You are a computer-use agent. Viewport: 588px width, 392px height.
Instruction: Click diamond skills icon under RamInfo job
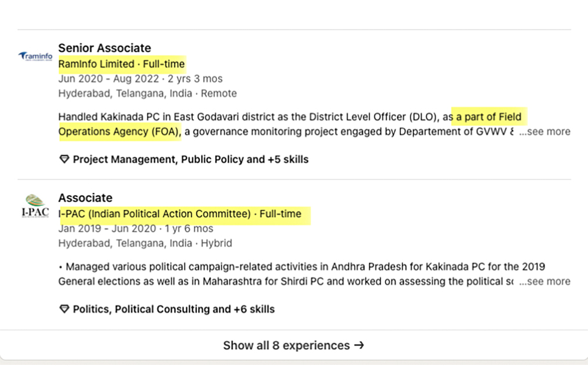click(65, 160)
